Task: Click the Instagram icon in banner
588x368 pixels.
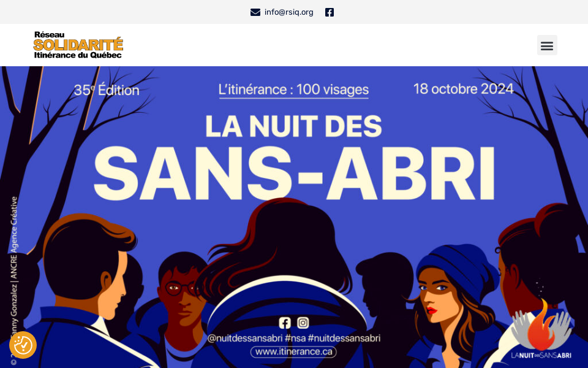Action: [x=303, y=323]
